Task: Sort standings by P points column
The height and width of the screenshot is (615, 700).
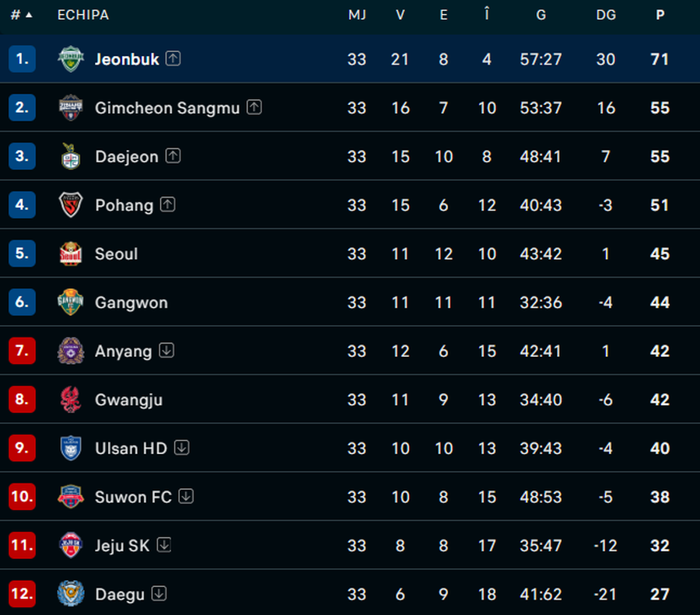Action: [x=660, y=15]
